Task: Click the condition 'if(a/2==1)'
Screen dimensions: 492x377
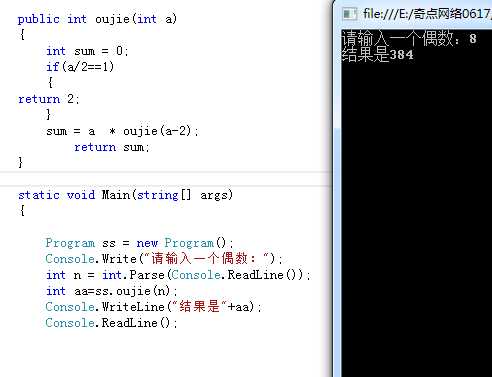Action: 80,67
